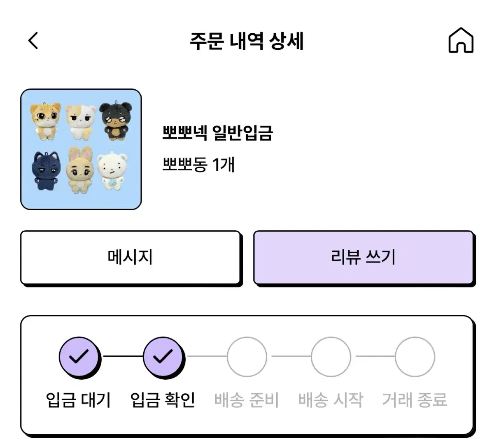Tap the back arrow icon
Screen dimensions: 494x448
[x=32, y=40]
